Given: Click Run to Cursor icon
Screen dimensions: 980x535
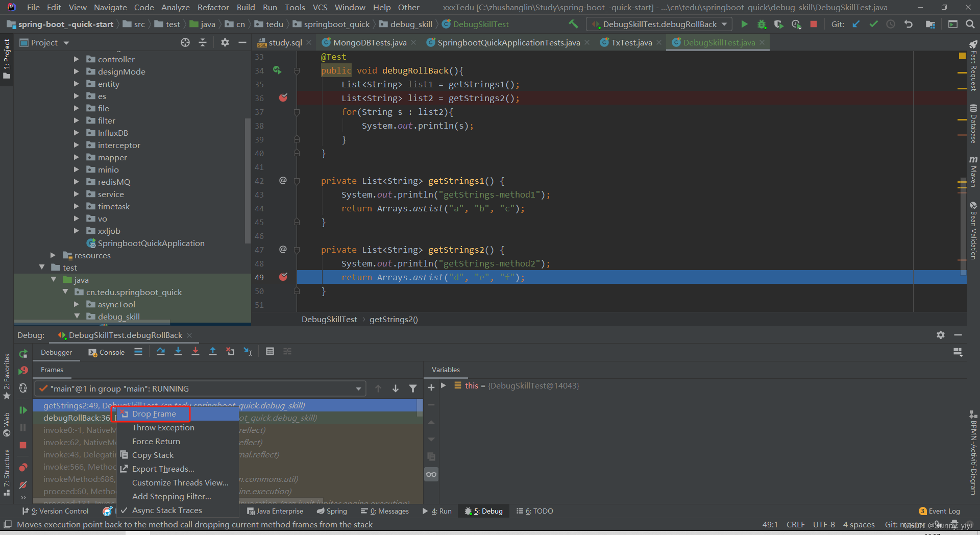Looking at the screenshot, I should point(248,351).
